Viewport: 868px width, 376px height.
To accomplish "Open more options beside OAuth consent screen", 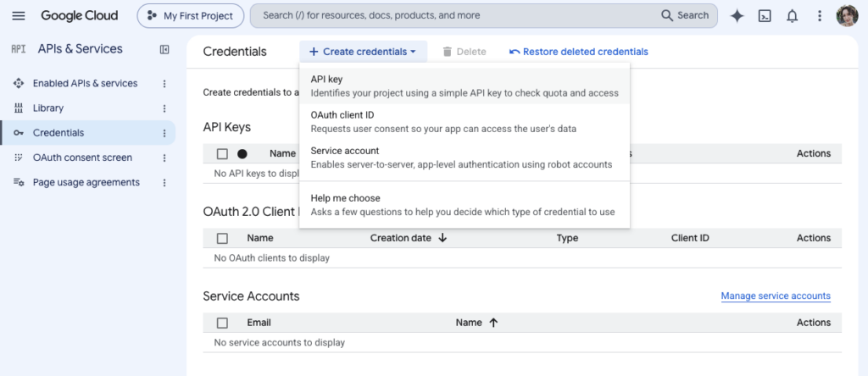I will (x=164, y=158).
